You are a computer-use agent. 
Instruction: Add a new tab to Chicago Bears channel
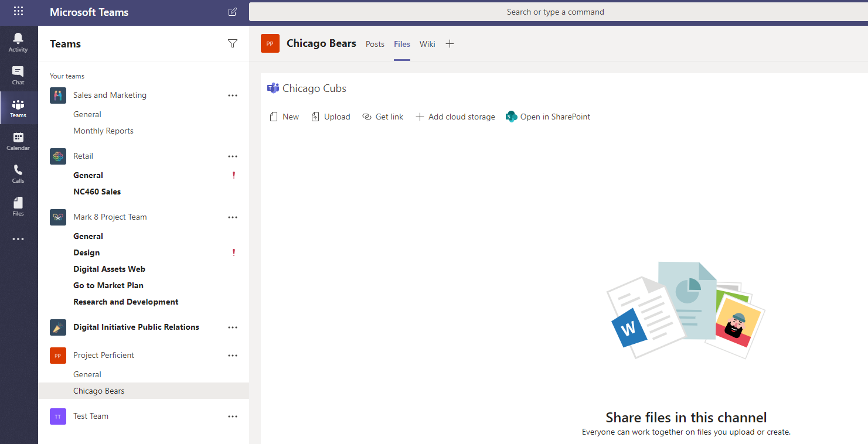[x=450, y=43]
